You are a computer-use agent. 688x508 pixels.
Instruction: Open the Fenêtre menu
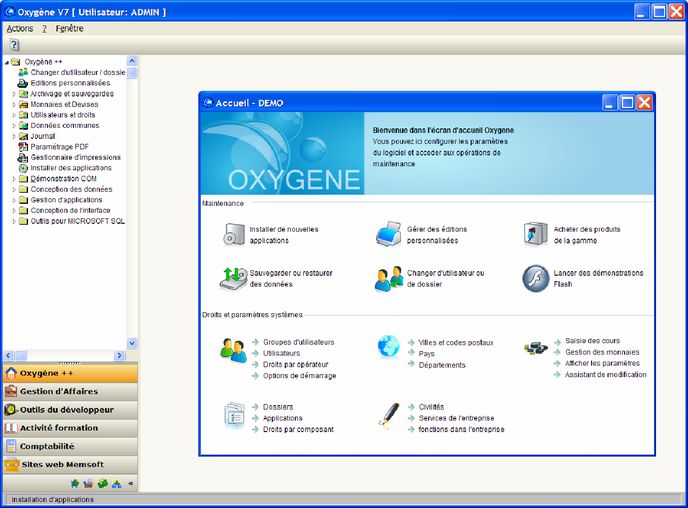coord(69,29)
